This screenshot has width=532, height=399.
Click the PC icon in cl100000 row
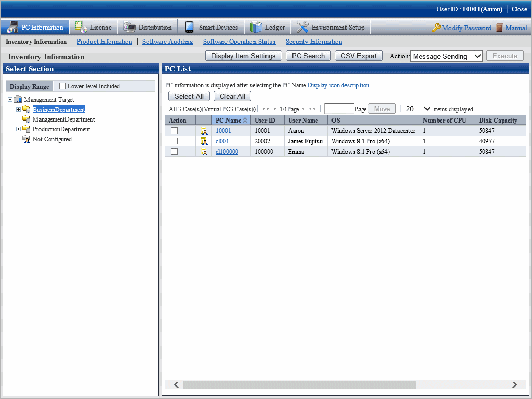[204, 152]
